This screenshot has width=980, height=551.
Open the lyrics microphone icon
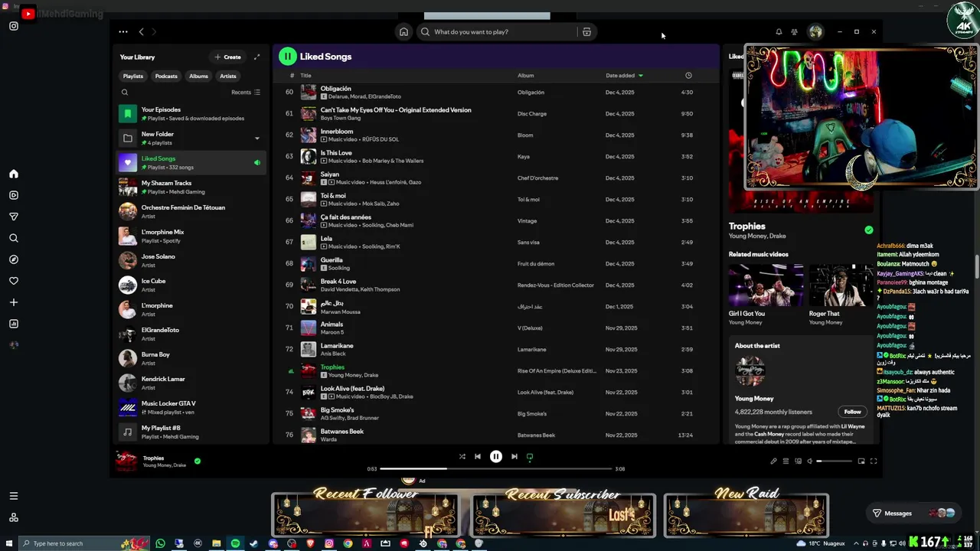pyautogui.click(x=773, y=461)
